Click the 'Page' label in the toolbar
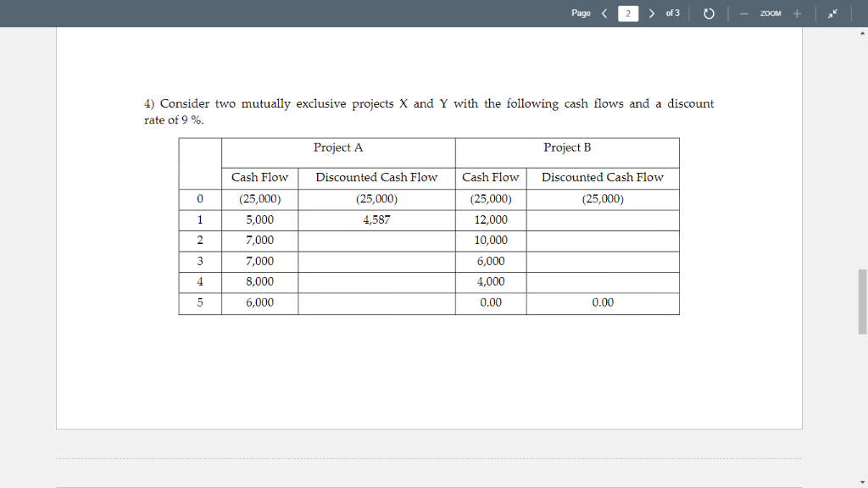The width and height of the screenshot is (868, 488). (x=581, y=13)
